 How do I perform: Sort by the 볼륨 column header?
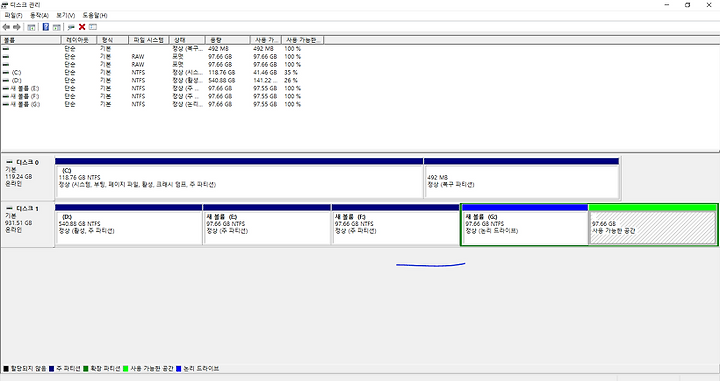click(x=31, y=40)
